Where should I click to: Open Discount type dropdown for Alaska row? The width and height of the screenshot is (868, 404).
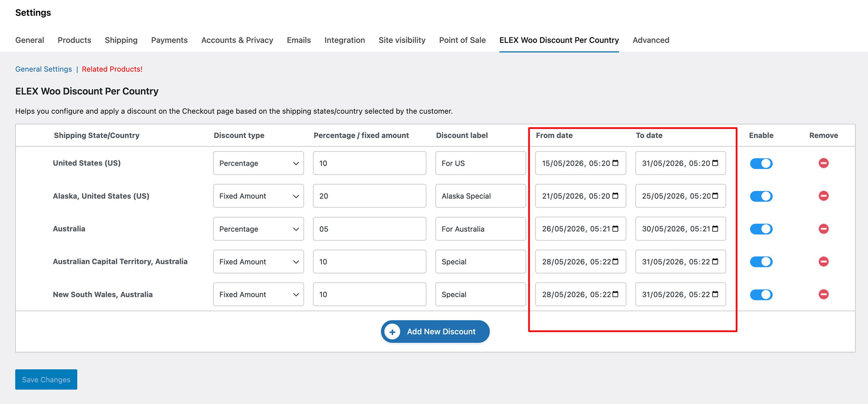click(x=258, y=196)
